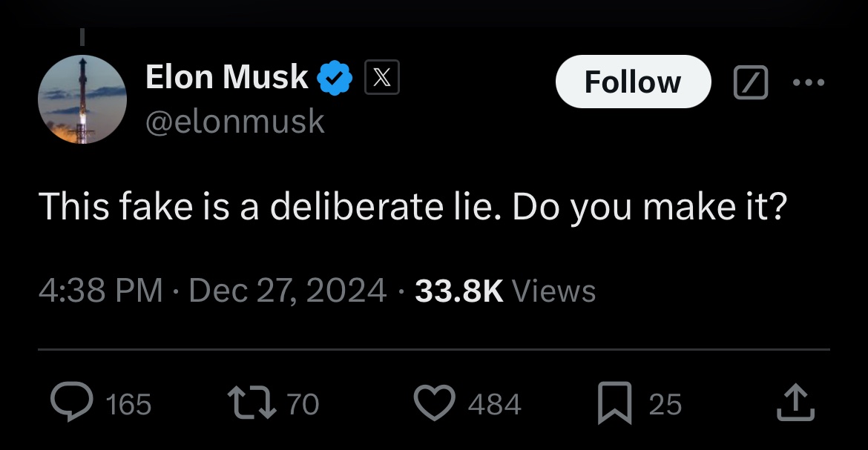
Task: Open the X affiliation badge
Action: click(381, 79)
